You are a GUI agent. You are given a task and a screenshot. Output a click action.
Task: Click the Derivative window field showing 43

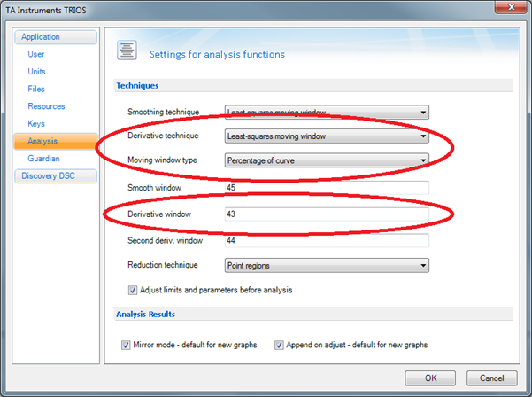[x=327, y=214]
